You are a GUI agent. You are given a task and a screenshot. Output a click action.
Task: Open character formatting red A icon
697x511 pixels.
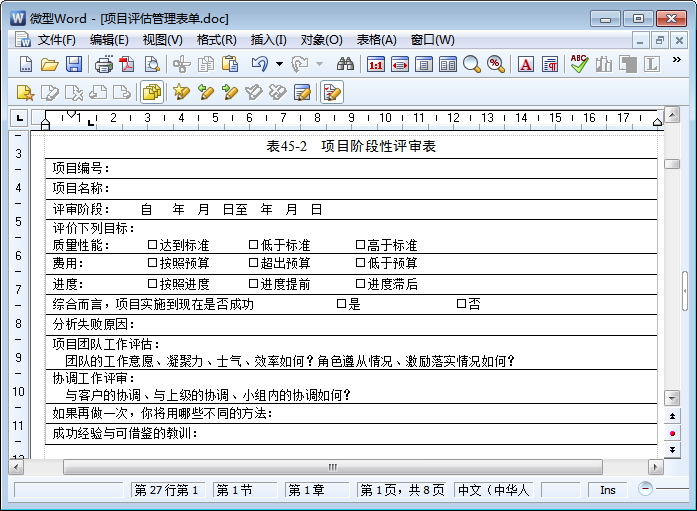[526, 65]
